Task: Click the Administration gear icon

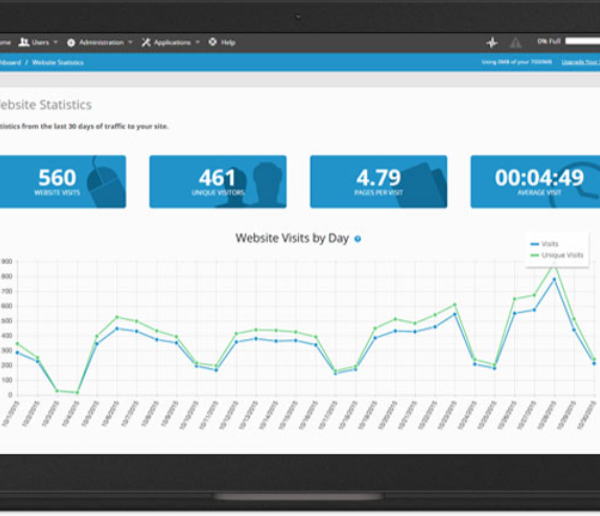Action: (x=71, y=42)
